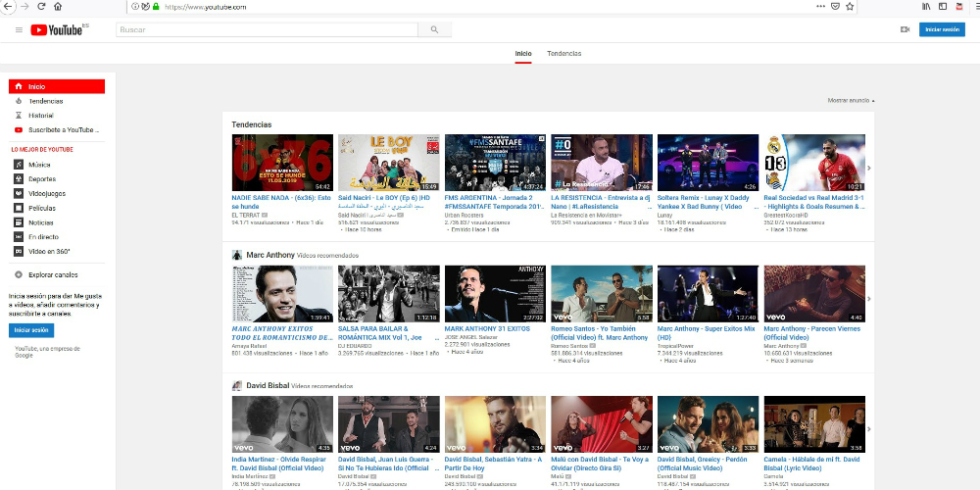Screen dimensions: 980x490
Task: Open Real Sociedad vs Real Madrid thumbnail
Action: click(x=814, y=163)
